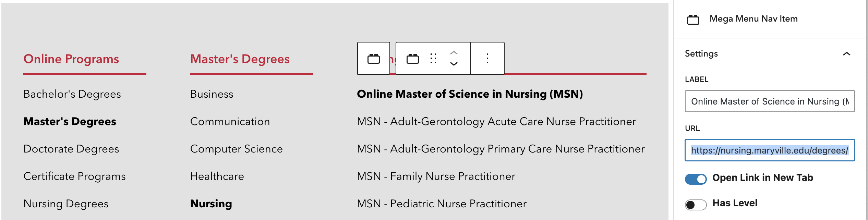Collapse the Settings panel chevron
The height and width of the screenshot is (220, 868).
tap(846, 54)
